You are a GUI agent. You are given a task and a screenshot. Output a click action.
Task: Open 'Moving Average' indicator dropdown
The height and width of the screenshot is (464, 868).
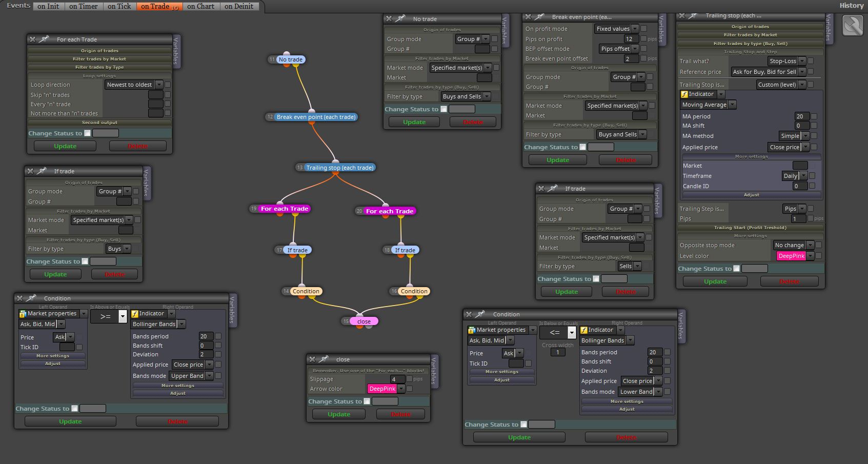[709, 105]
